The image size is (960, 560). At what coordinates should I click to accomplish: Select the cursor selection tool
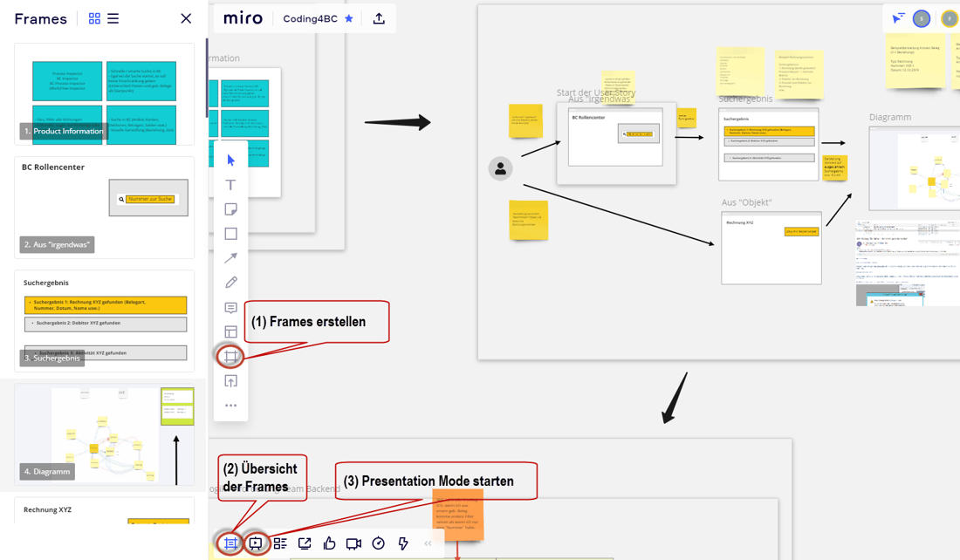click(230, 160)
